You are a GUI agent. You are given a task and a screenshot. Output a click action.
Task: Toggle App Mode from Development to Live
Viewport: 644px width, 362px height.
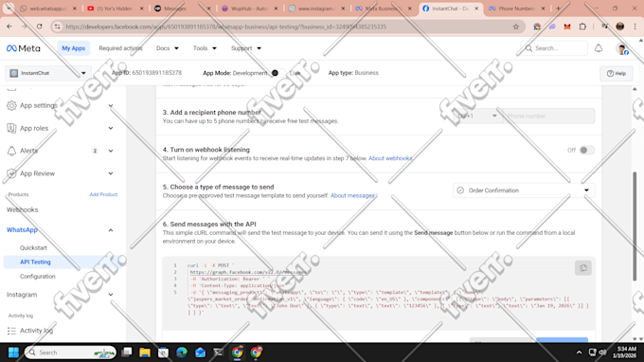[x=278, y=73]
